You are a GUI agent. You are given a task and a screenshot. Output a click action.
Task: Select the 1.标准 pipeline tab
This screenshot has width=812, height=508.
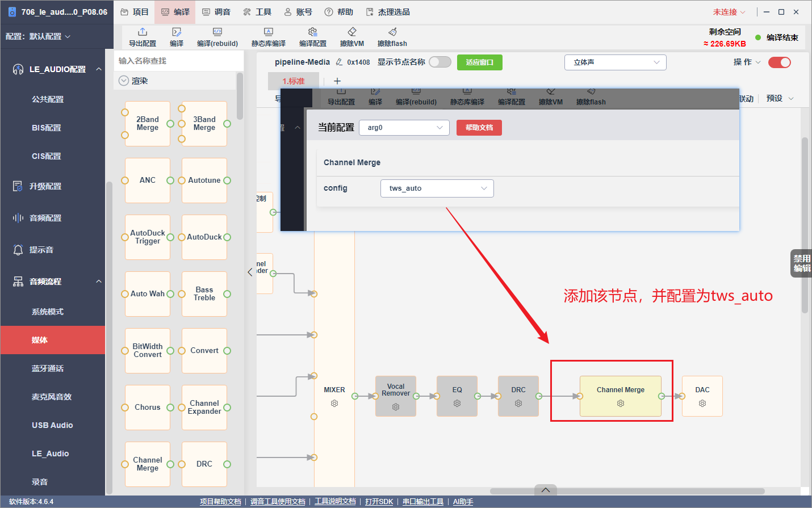(x=294, y=81)
